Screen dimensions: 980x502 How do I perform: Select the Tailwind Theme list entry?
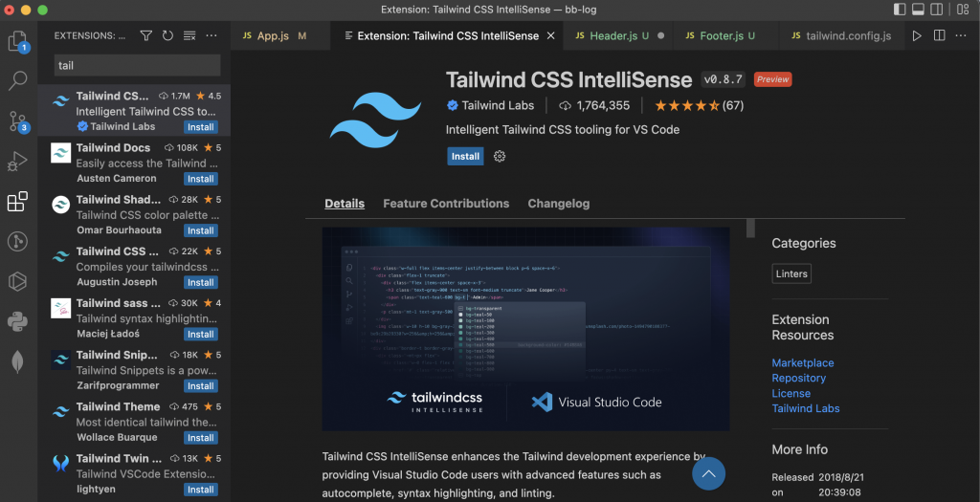134,422
